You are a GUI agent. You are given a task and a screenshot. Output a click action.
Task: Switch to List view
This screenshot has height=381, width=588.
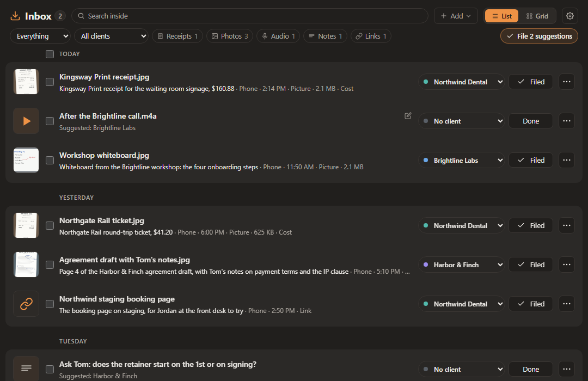pos(502,16)
